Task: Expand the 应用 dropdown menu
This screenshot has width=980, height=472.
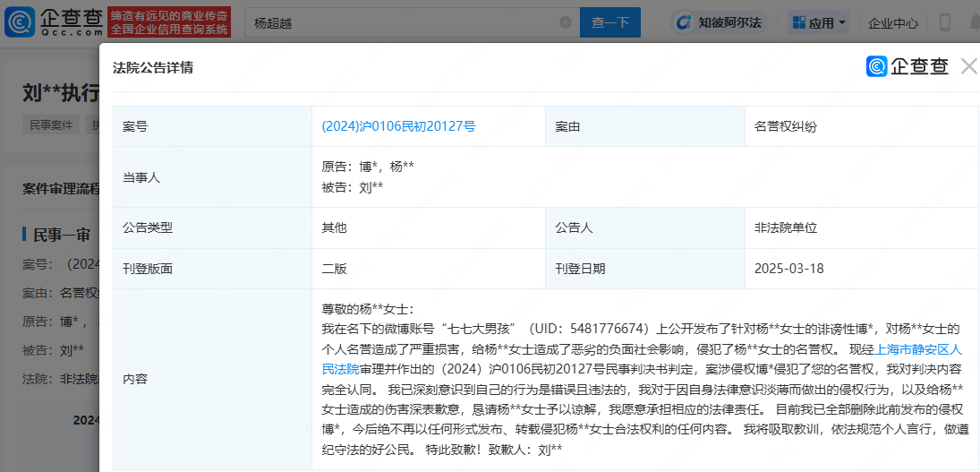Action: point(820,23)
